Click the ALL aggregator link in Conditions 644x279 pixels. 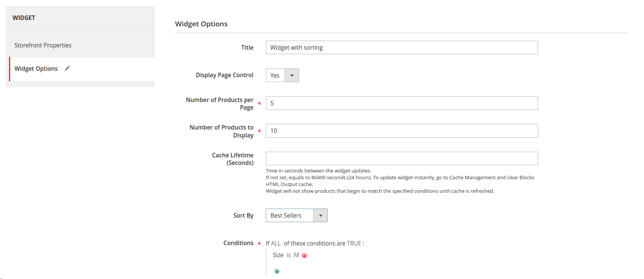(x=276, y=244)
